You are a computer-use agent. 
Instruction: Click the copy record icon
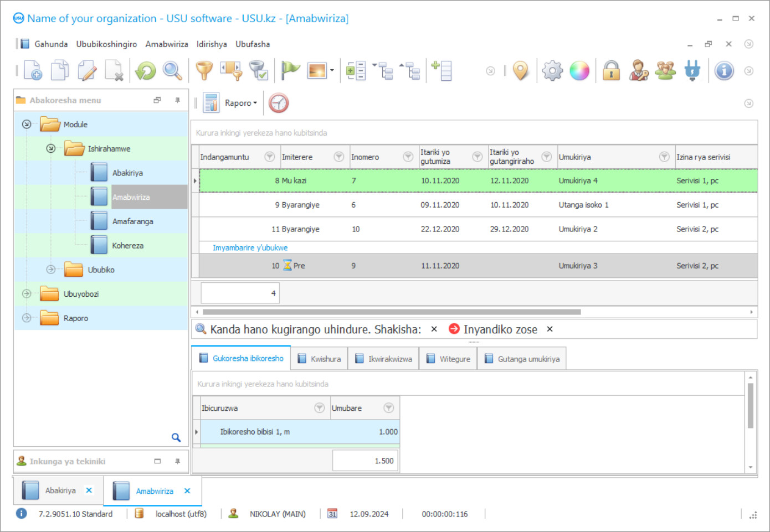click(60, 71)
